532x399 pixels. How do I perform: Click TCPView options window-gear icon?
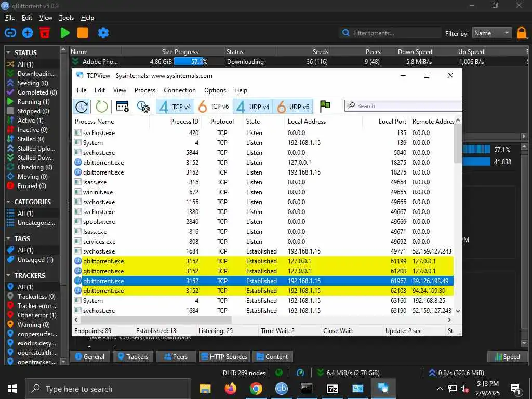pyautogui.click(x=122, y=107)
